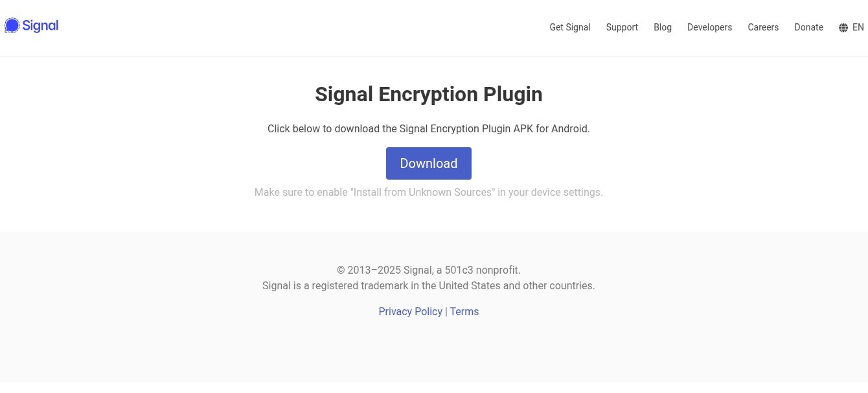Visit the Signal Blog

662,27
